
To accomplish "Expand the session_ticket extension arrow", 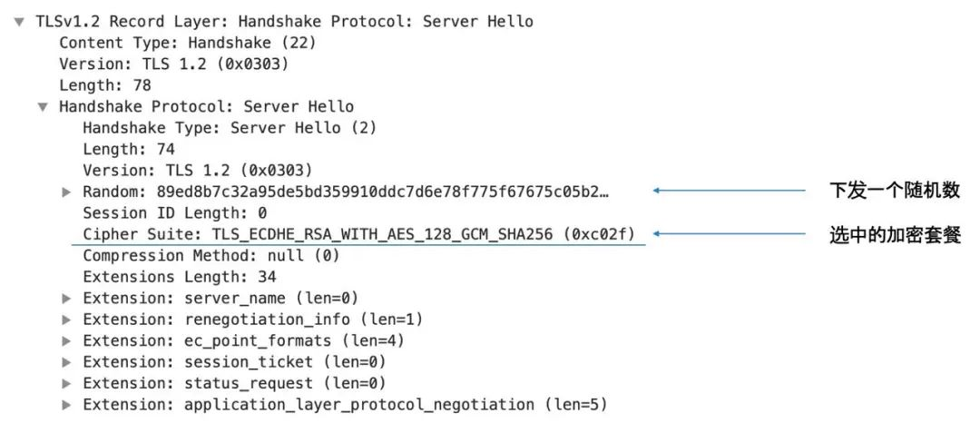I will coord(66,362).
